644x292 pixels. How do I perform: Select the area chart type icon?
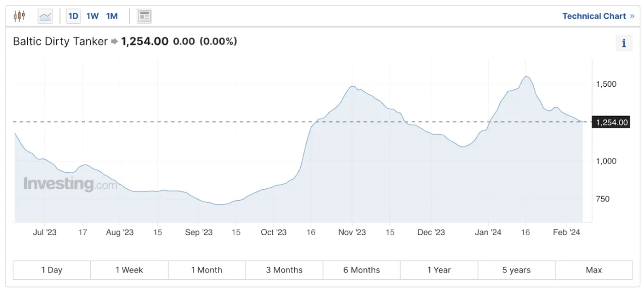click(x=45, y=16)
